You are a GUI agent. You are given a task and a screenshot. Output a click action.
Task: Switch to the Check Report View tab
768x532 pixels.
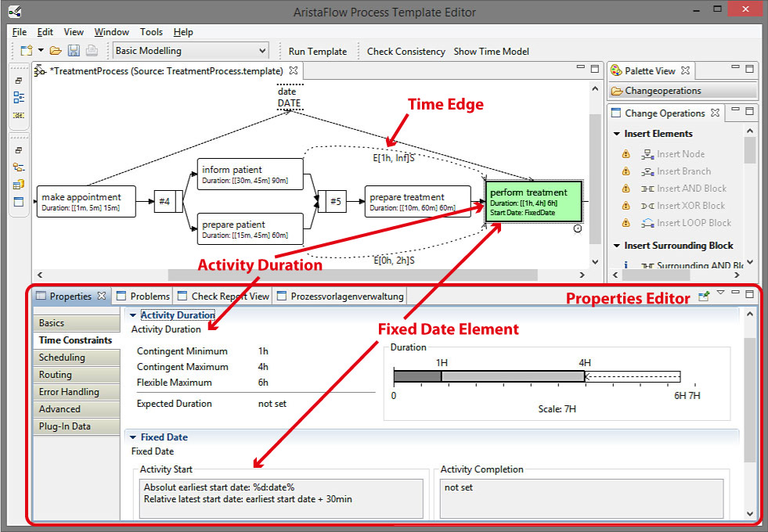[223, 296]
